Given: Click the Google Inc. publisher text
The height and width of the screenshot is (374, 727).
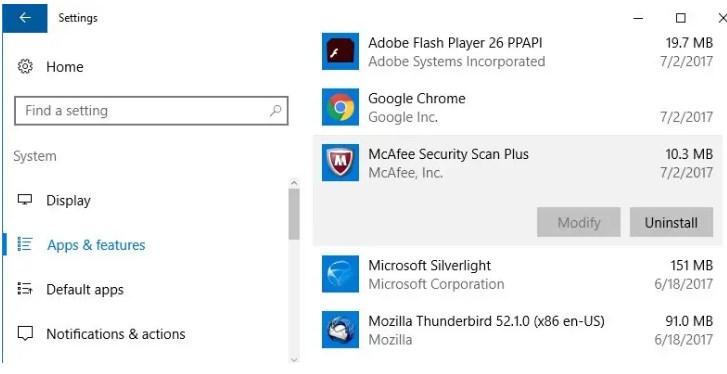Looking at the screenshot, I should pos(403,117).
